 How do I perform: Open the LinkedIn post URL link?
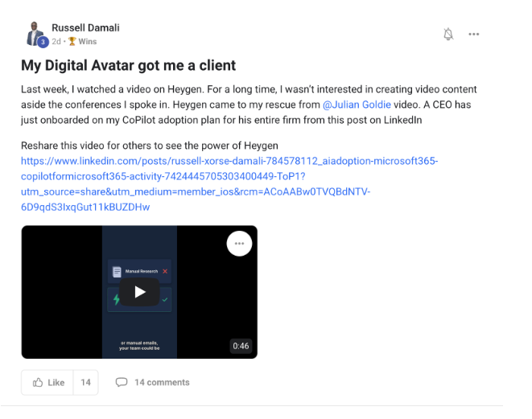coord(229,183)
